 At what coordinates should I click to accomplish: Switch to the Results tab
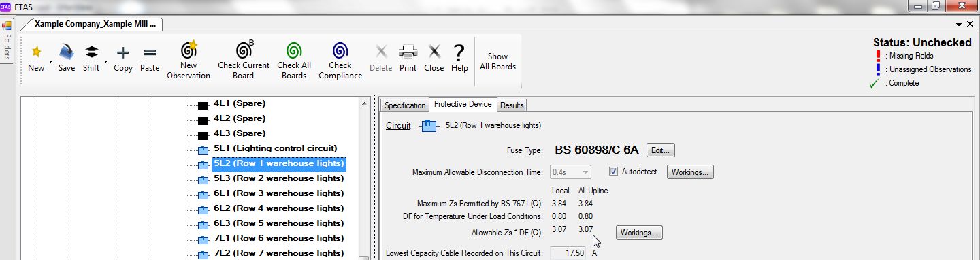click(x=512, y=105)
